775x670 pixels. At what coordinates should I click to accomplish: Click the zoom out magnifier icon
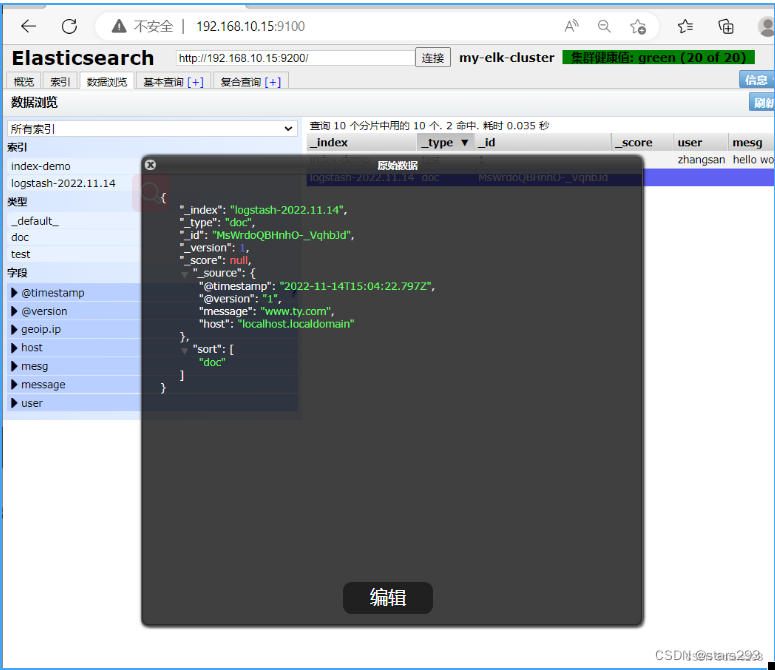[x=604, y=26]
